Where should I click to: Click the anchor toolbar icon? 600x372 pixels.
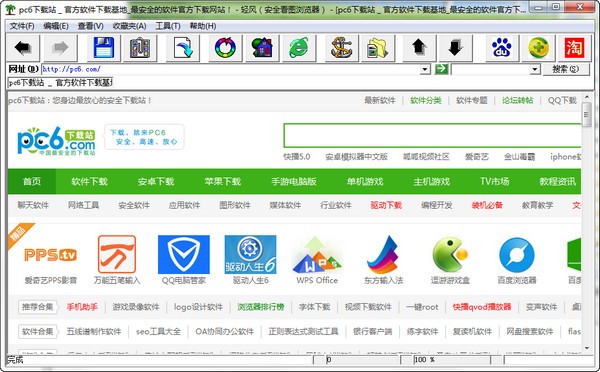(x=341, y=48)
